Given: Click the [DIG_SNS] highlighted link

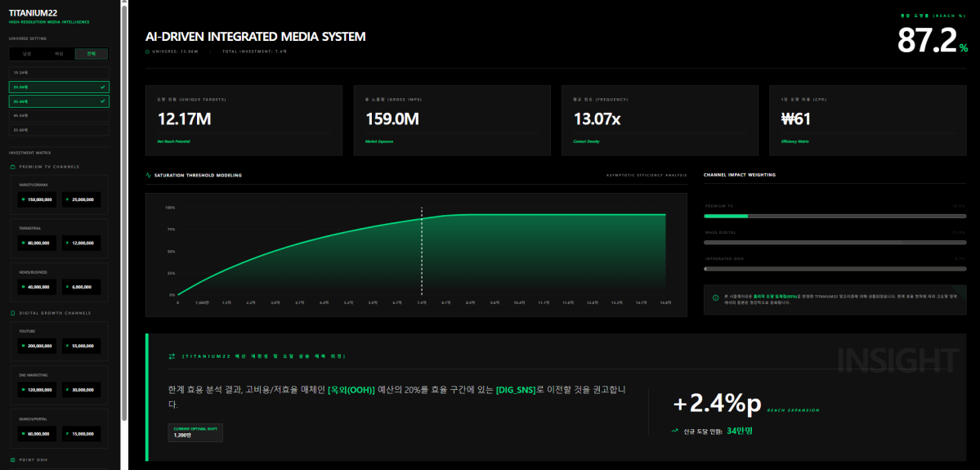Looking at the screenshot, I should pyautogui.click(x=516, y=390).
